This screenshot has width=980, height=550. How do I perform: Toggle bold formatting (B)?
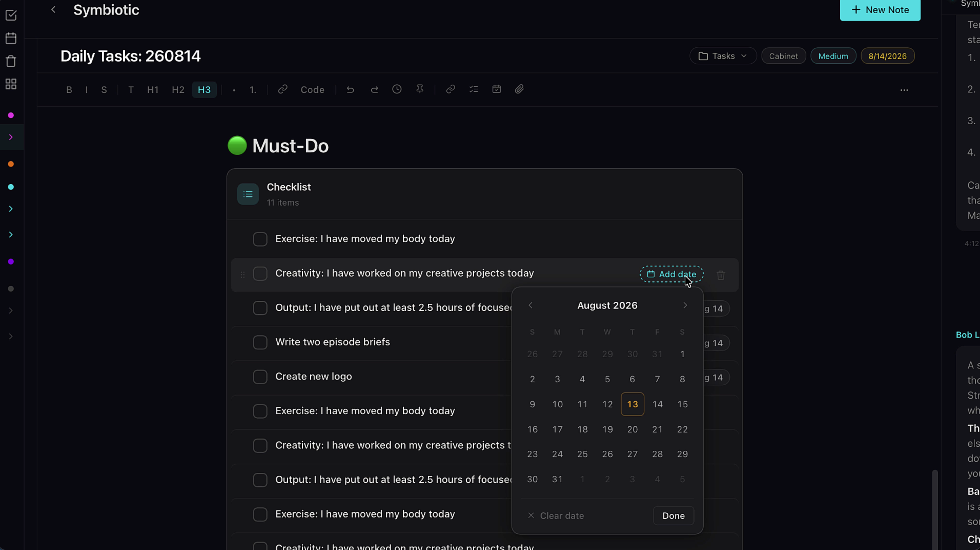pyautogui.click(x=69, y=90)
